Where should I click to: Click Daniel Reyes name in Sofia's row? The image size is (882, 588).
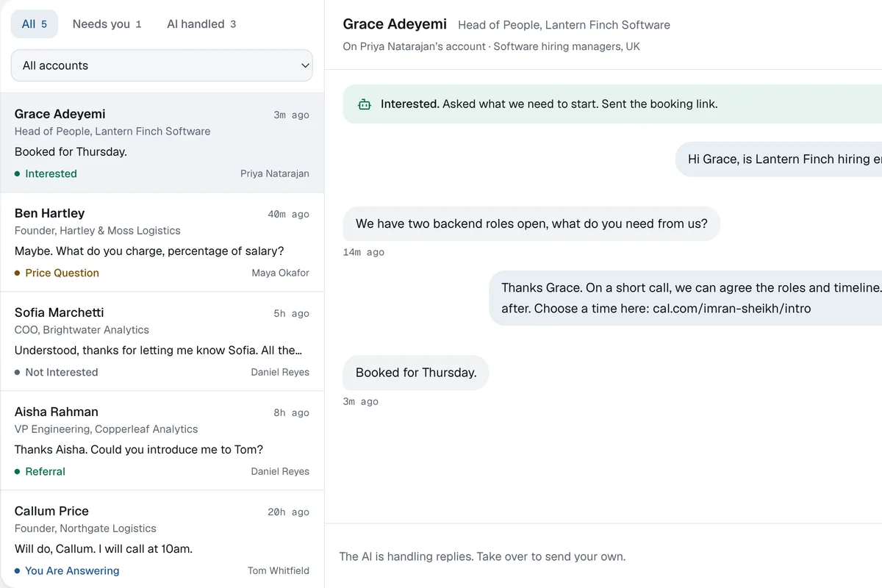(x=280, y=372)
